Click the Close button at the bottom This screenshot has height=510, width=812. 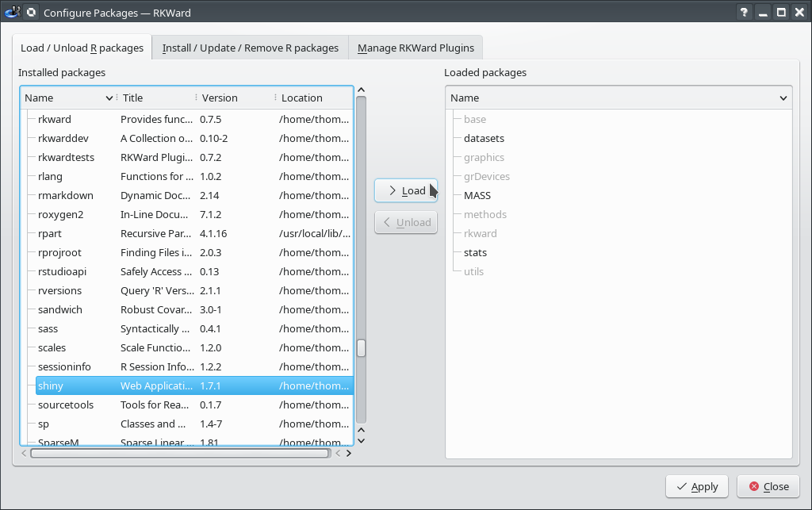(x=768, y=487)
